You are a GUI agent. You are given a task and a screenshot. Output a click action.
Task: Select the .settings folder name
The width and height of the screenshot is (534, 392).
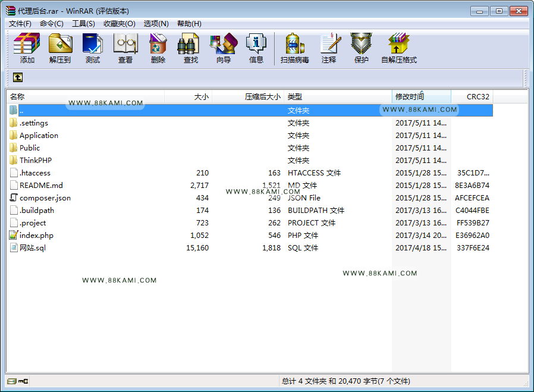(34, 123)
